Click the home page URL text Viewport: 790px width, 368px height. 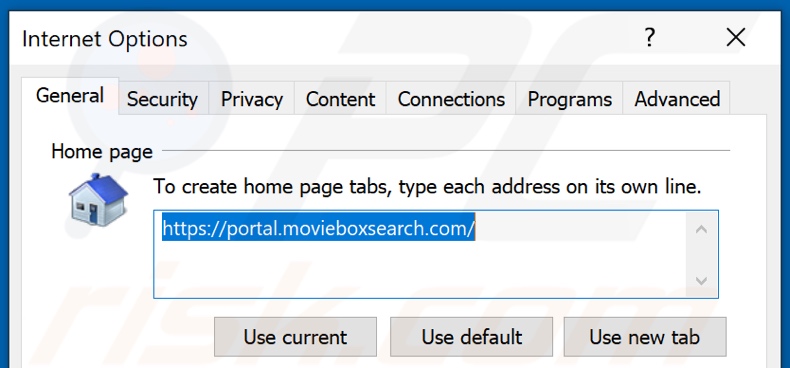point(318,229)
